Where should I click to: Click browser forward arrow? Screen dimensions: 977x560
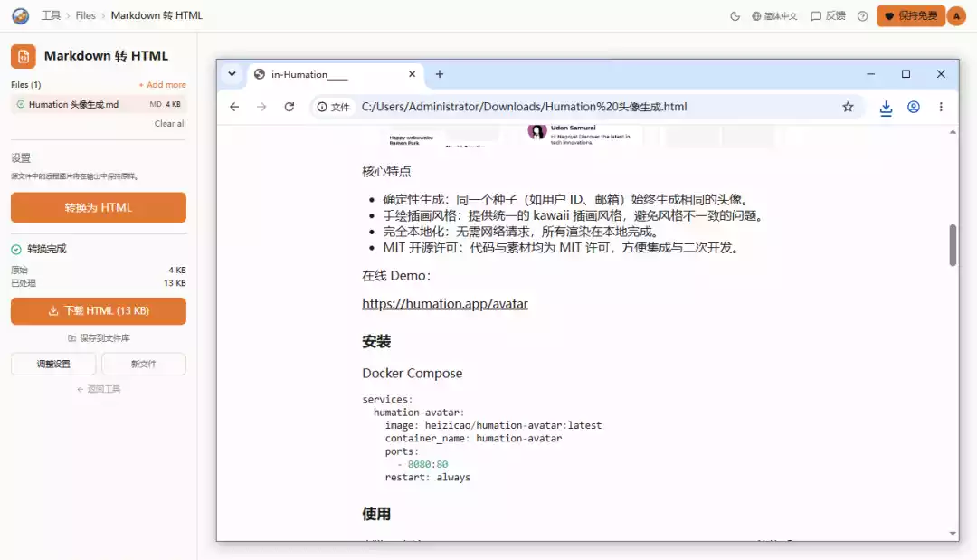pyautogui.click(x=261, y=107)
